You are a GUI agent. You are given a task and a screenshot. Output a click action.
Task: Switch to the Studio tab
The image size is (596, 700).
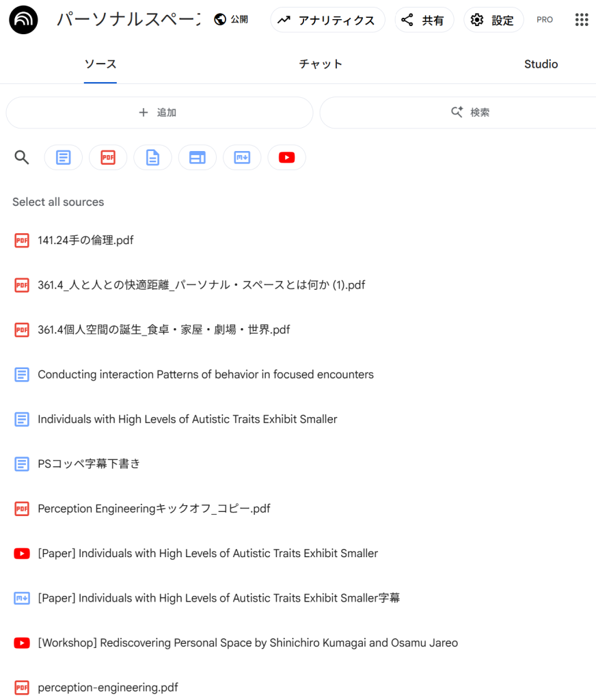[x=541, y=64]
